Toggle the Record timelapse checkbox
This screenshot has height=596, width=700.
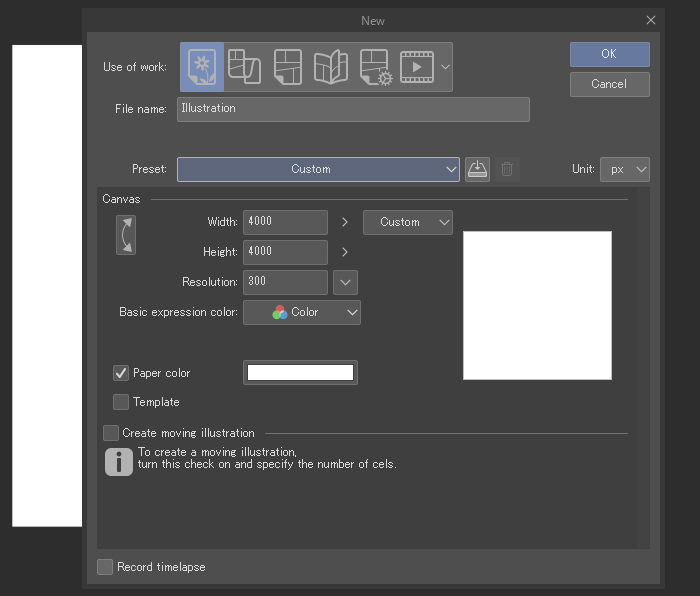pos(105,567)
